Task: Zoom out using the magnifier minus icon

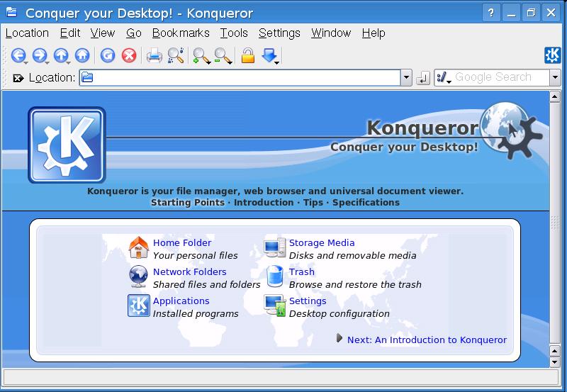Action: tap(221, 56)
